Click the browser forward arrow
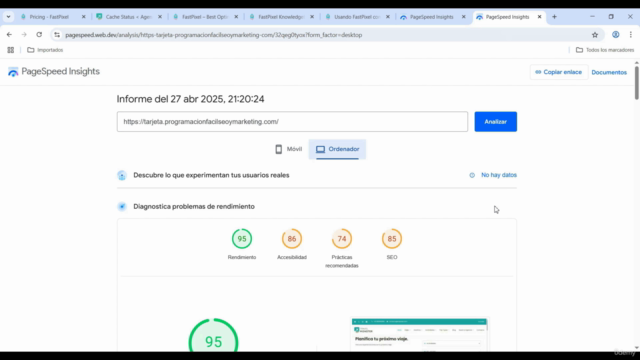This screenshot has width=640, height=360. [x=24, y=35]
